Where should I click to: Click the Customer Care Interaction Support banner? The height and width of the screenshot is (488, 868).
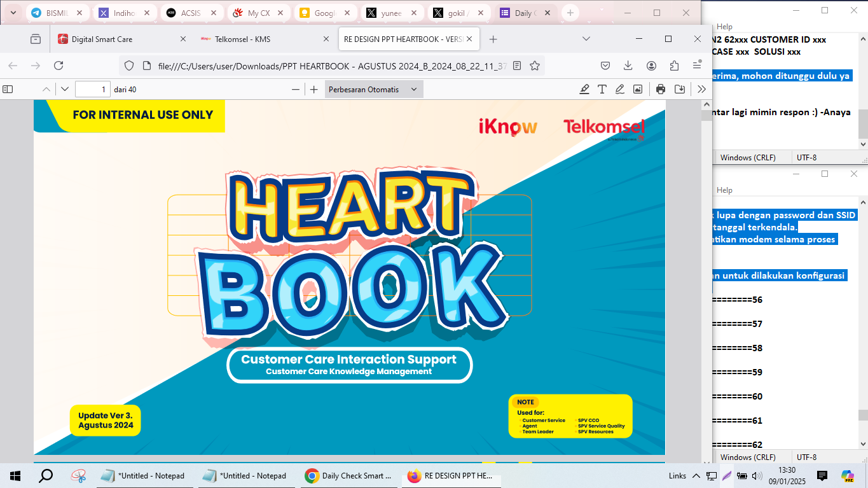pos(349,365)
